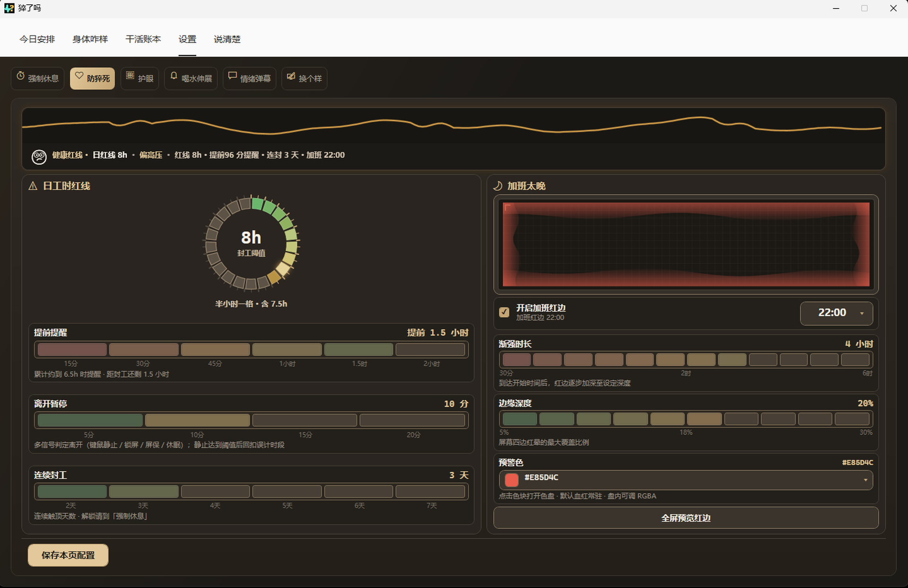This screenshot has height=588, width=908.
Task: Set 离开暂停 to 5分 segment
Action: point(90,420)
